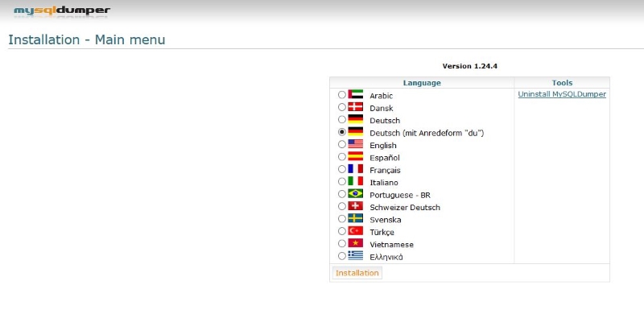Click the Brazilian flag icon
The image size is (644, 310).
(355, 193)
